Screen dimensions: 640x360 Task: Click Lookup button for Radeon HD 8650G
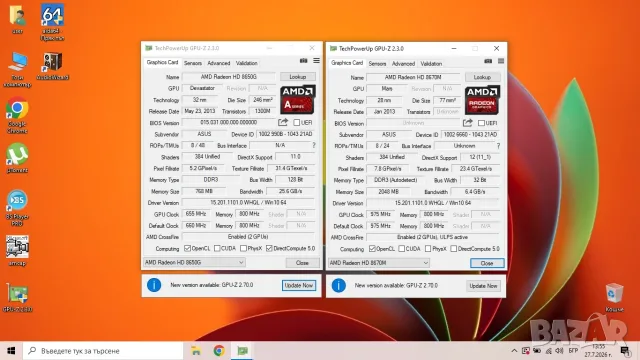298,77
